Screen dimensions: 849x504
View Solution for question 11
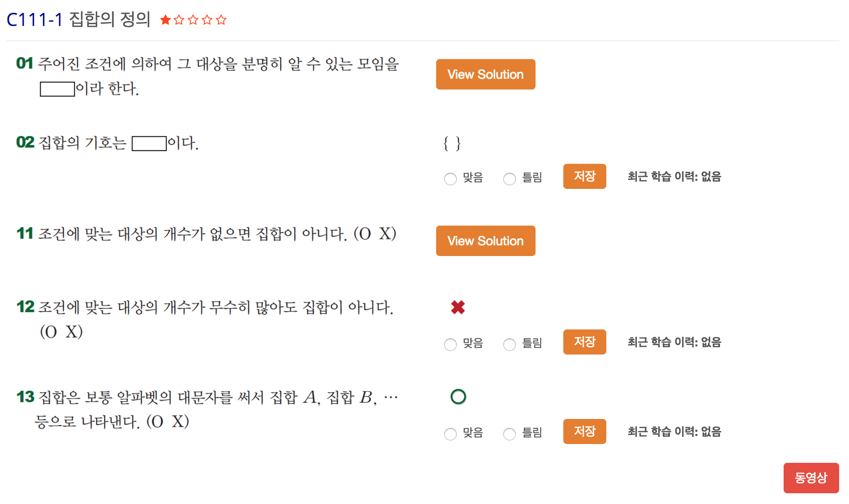tap(485, 241)
